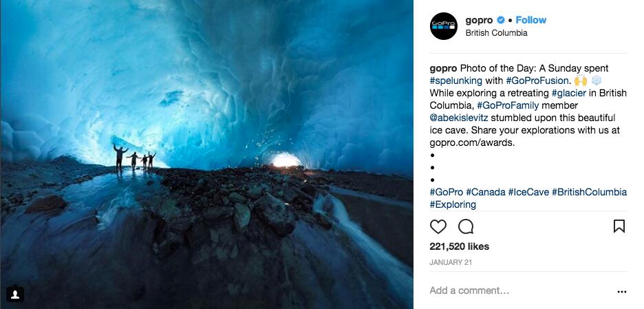The image size is (644, 309).
Task: Open the gopro username in the header
Action: pos(479,20)
